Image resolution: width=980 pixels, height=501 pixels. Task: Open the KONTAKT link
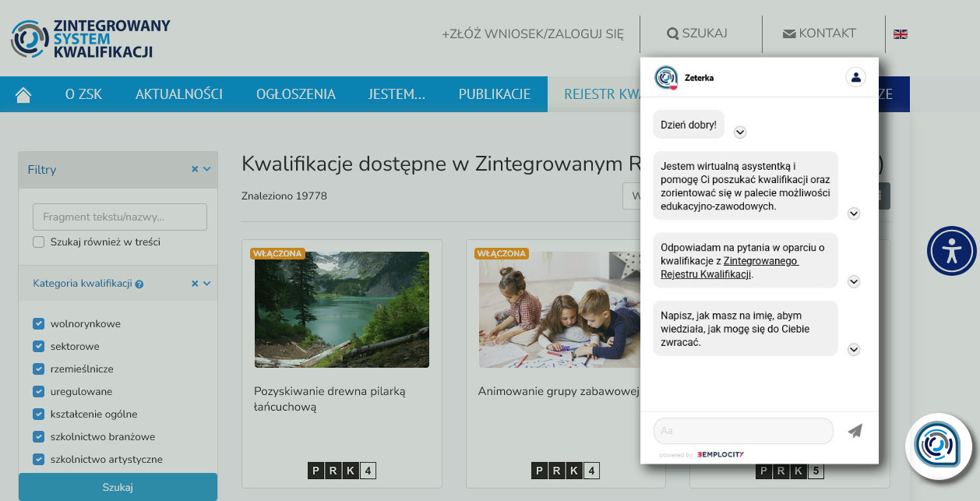click(x=820, y=34)
